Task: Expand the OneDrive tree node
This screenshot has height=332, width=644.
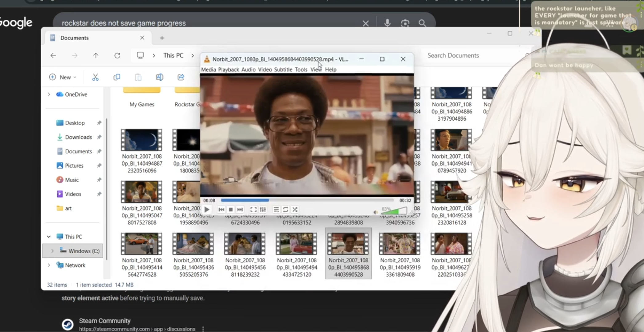Action: (49, 94)
